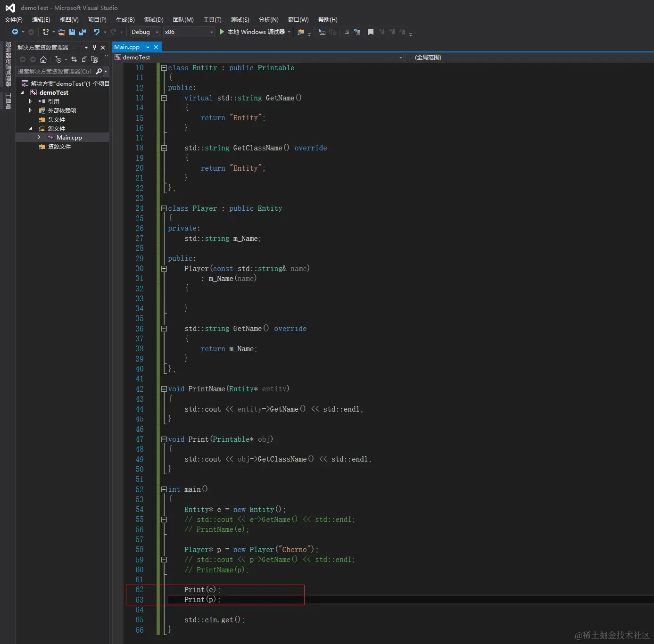Expand the 外部依赖项 tree node
Image resolution: width=654 pixels, height=644 pixels.
click(x=31, y=110)
